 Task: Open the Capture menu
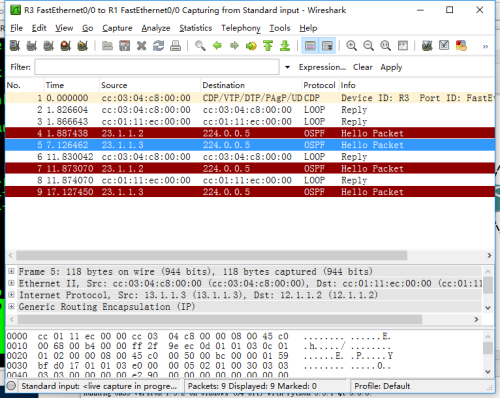click(117, 28)
